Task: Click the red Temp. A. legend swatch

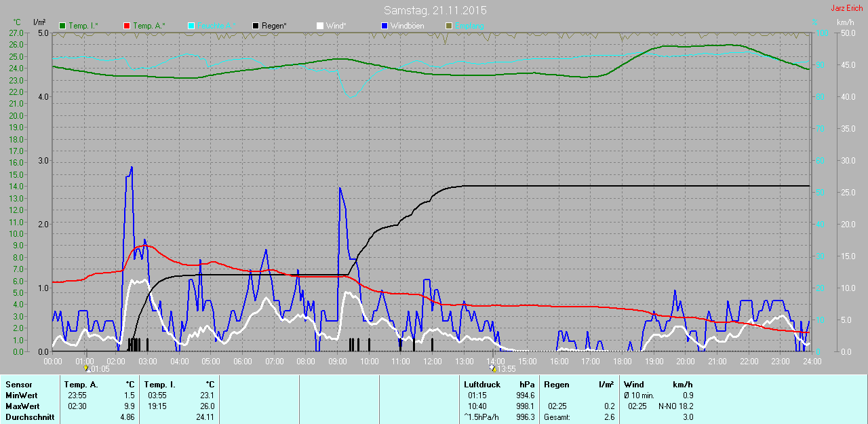Action: pos(127,26)
